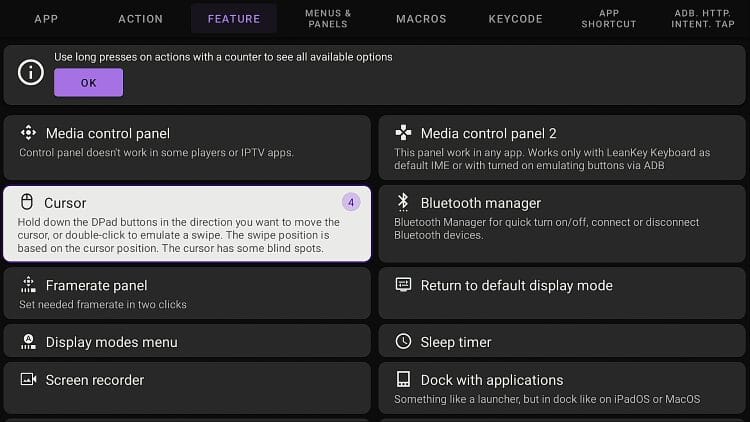Click the Bluetooth manager icon
Screen dimensions: 750x422
(403, 203)
